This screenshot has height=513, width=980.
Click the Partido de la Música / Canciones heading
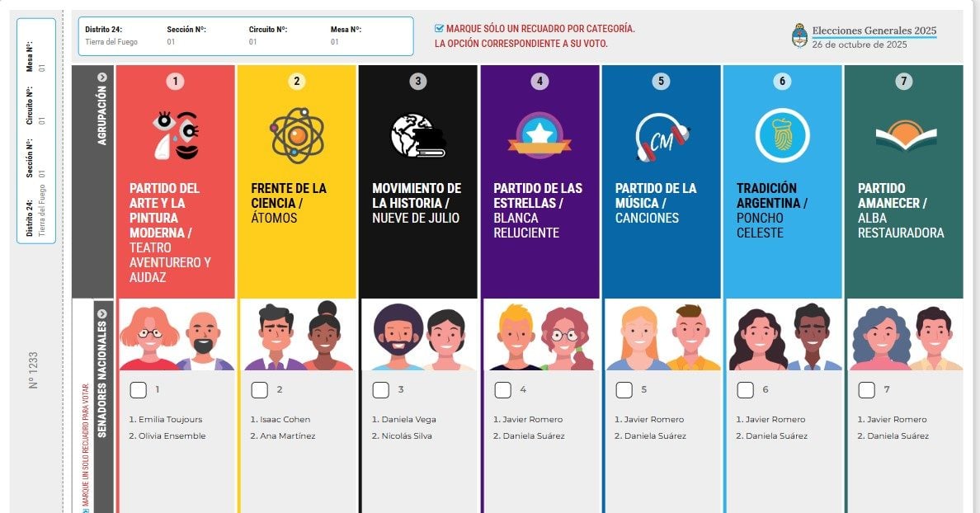pos(656,203)
